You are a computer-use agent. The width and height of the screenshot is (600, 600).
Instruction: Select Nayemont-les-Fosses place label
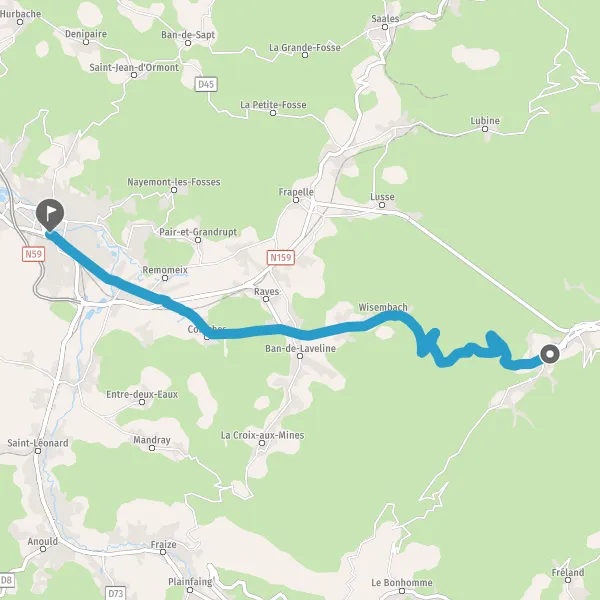174,182
